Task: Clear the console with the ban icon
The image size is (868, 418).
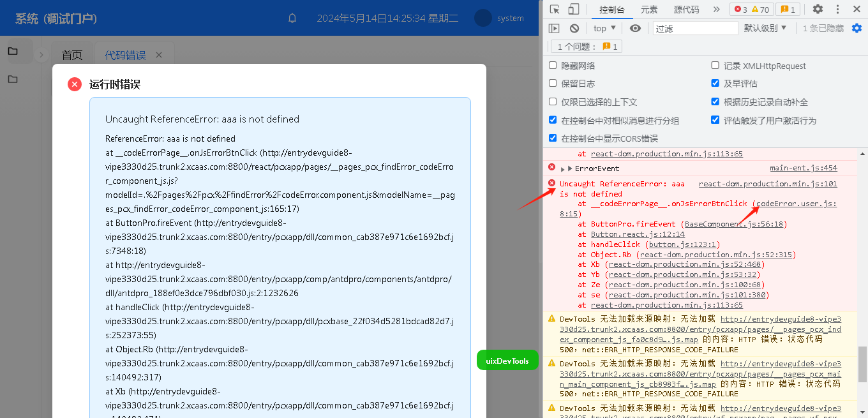Action: [x=574, y=28]
